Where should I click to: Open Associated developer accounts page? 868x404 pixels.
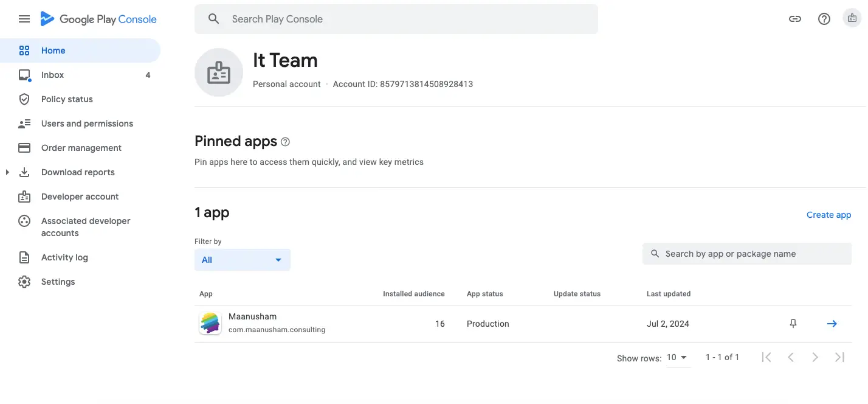[x=80, y=227]
